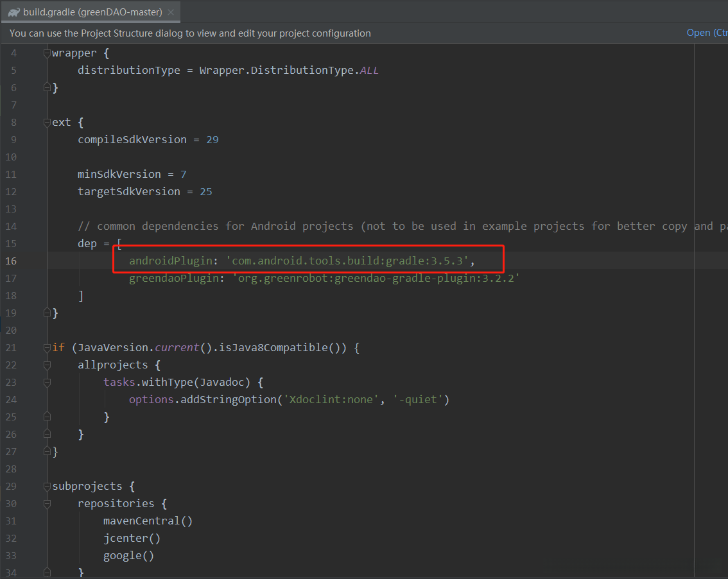Click line number 21 in gutter

tap(11, 348)
